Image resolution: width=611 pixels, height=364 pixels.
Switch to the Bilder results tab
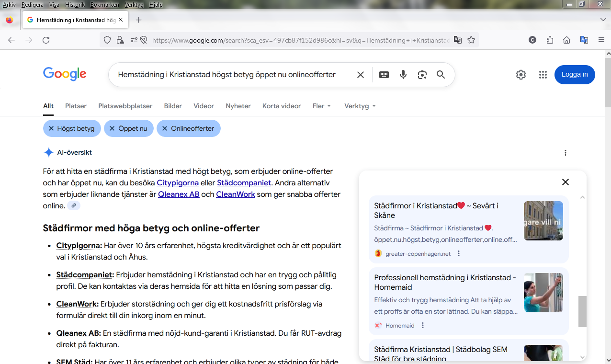[x=173, y=106]
